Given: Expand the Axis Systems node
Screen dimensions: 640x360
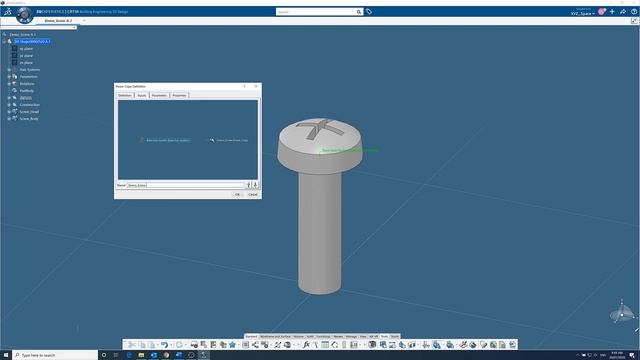Looking at the screenshot, I should point(9,70).
